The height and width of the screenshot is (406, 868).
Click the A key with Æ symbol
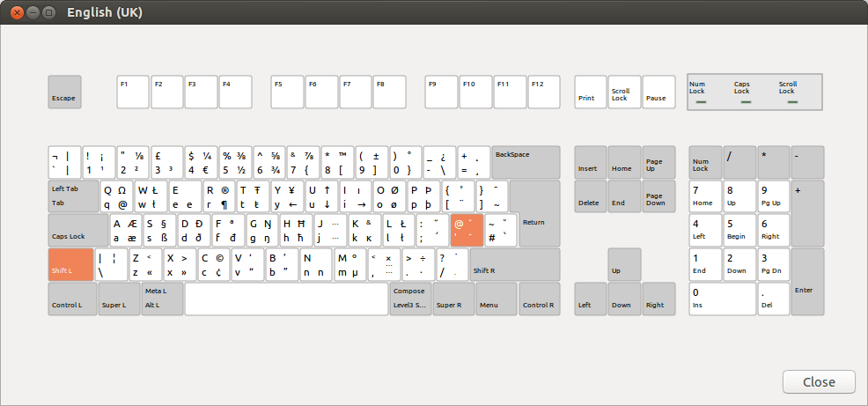pos(126,231)
